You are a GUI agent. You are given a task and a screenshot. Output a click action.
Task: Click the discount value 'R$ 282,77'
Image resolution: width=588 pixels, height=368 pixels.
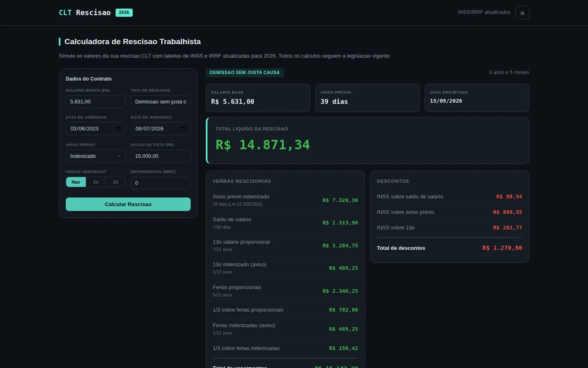pyautogui.click(x=508, y=228)
